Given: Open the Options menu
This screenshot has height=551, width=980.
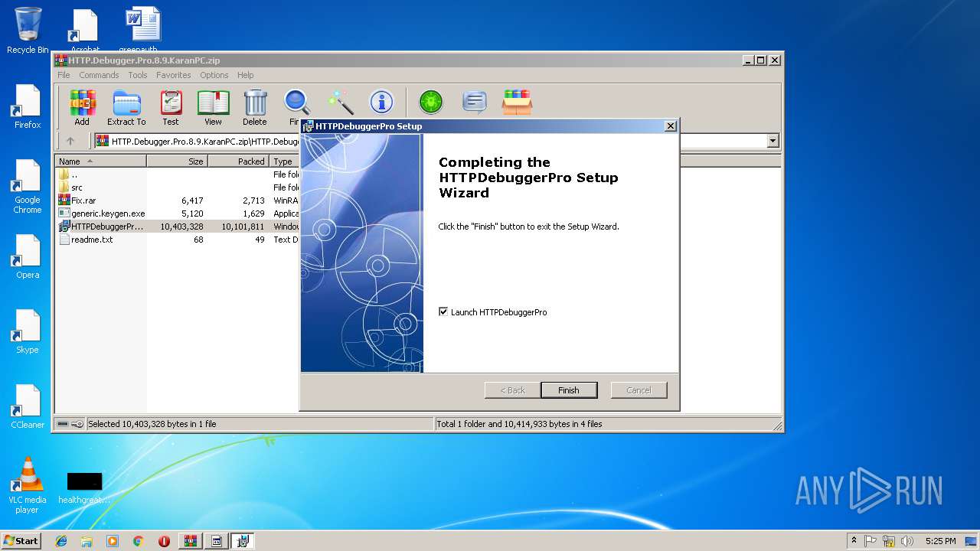Looking at the screenshot, I should point(214,75).
